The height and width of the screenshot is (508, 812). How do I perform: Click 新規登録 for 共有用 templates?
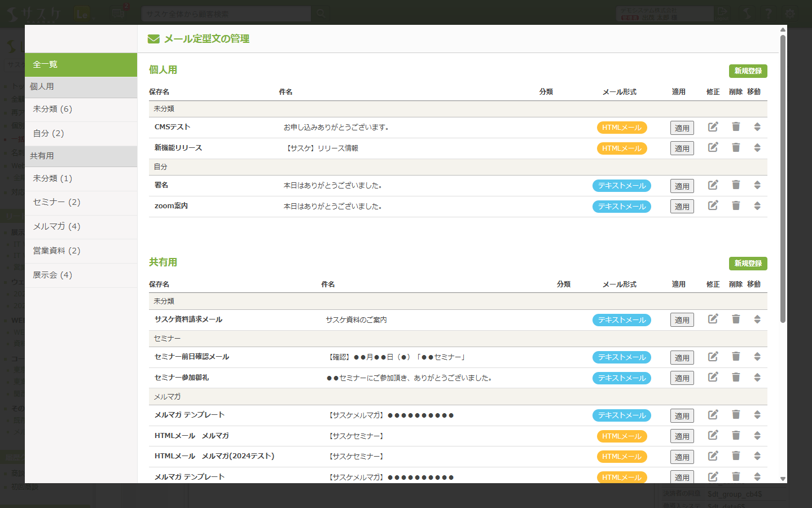(748, 263)
